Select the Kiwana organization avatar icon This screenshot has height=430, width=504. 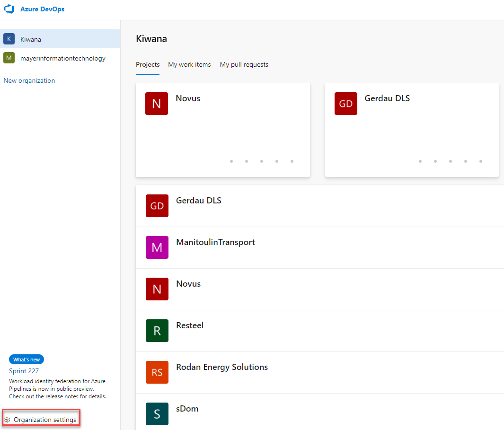point(9,39)
